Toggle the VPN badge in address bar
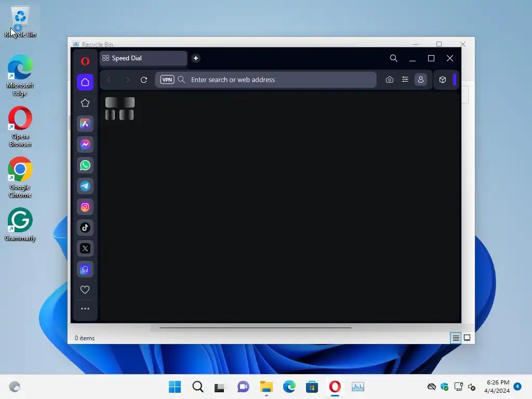This screenshot has height=399, width=532. point(167,79)
